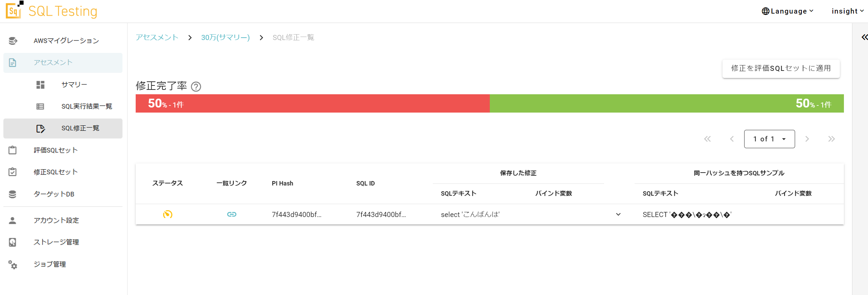Open ジョブ管理 menu item
The height and width of the screenshot is (295, 868).
[63, 264]
